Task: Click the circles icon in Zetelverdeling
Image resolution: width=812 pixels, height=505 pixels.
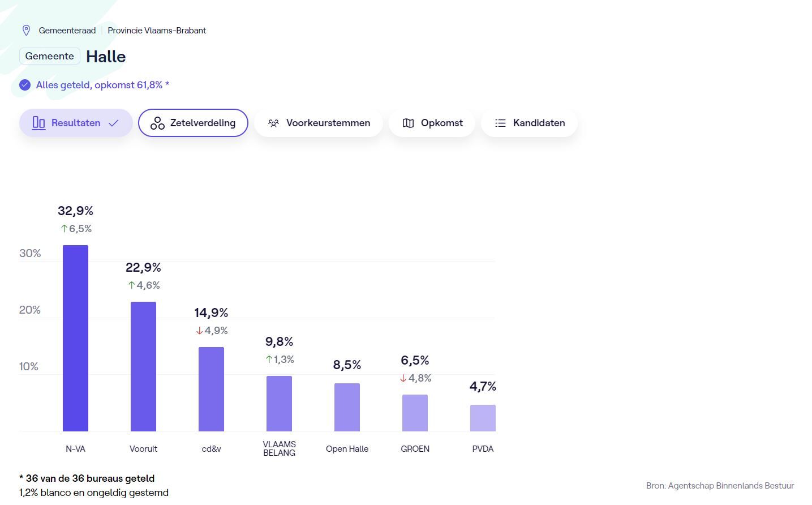Action: tap(157, 123)
